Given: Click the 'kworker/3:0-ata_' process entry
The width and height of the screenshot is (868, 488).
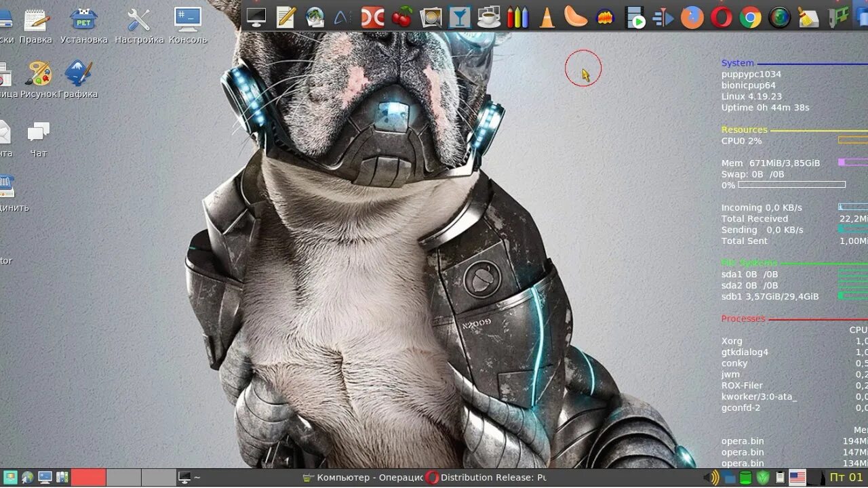Looking at the screenshot, I should pos(759,396).
